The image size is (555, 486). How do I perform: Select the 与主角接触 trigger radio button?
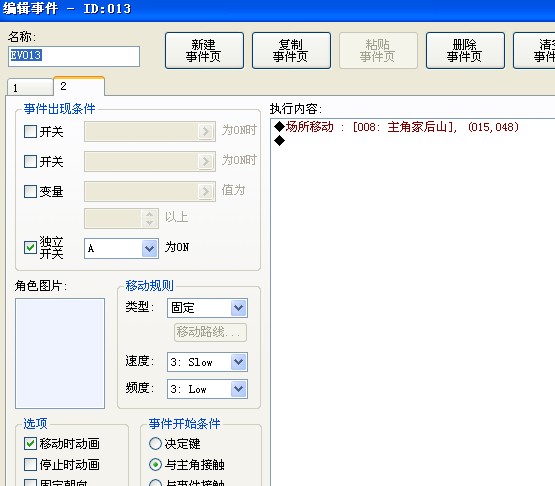coord(155,464)
